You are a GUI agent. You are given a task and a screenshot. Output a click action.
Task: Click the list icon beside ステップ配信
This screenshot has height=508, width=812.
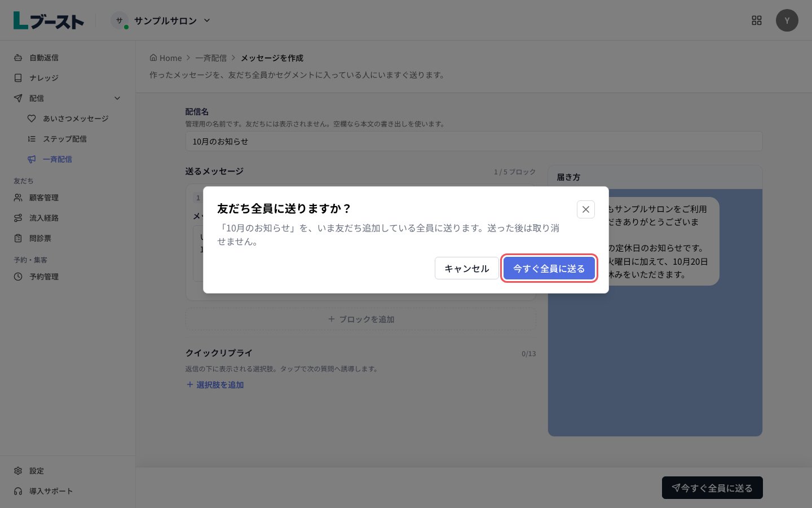(32, 139)
